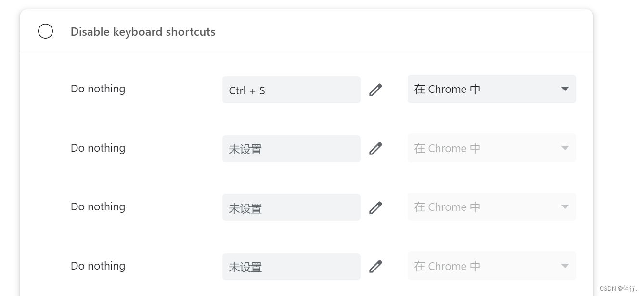Viewport: 644px width, 296px height.
Task: Open the scope dropdown in the second row
Action: tap(491, 148)
